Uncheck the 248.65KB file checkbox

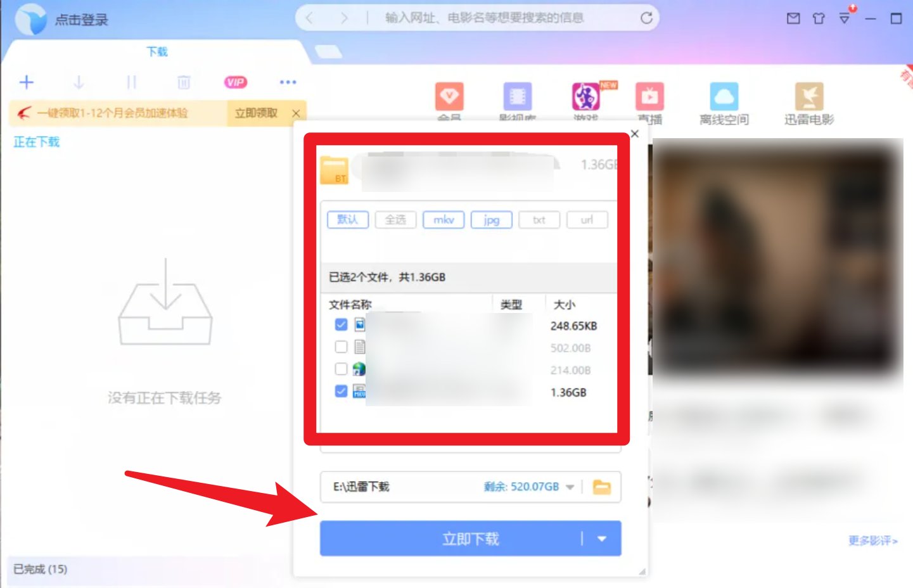[342, 324]
